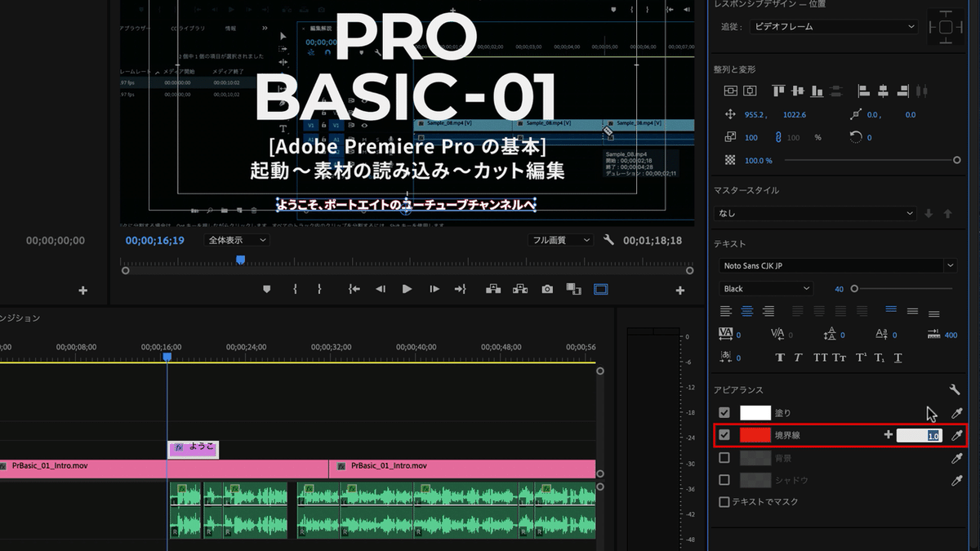Click the Lift button
Screen dimensions: 980x551
coord(493,289)
